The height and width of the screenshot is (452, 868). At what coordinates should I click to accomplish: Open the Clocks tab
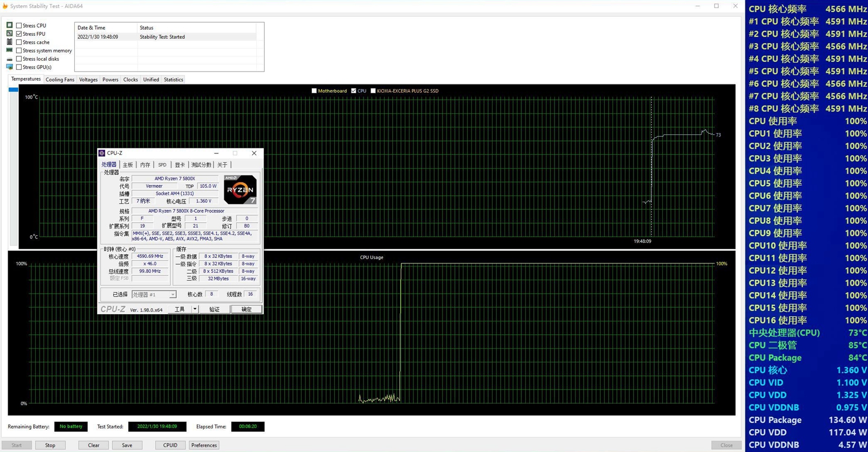pos(131,80)
